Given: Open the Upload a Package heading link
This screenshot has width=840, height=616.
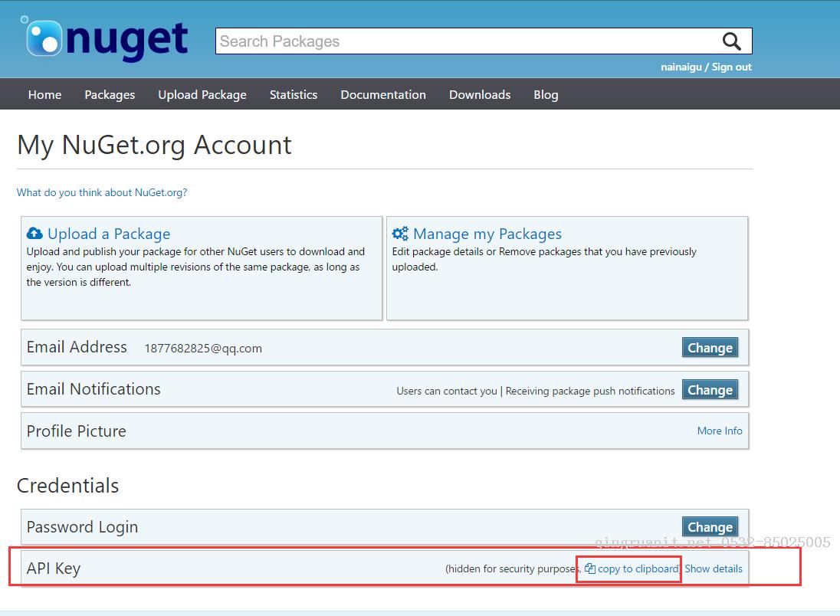Looking at the screenshot, I should (x=109, y=234).
